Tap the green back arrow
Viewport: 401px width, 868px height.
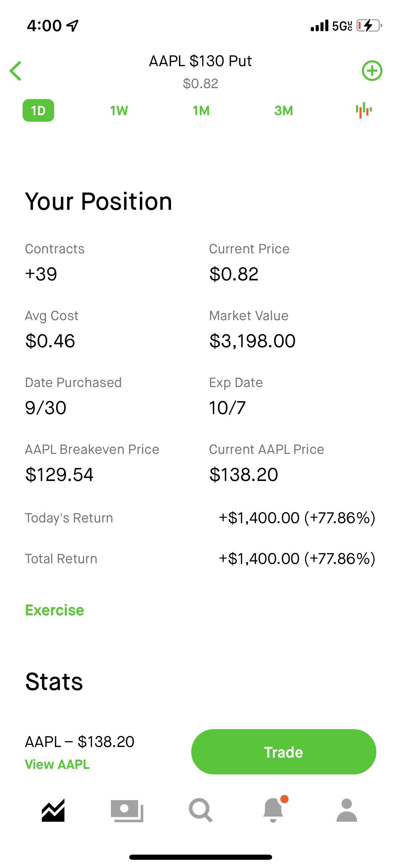16,71
